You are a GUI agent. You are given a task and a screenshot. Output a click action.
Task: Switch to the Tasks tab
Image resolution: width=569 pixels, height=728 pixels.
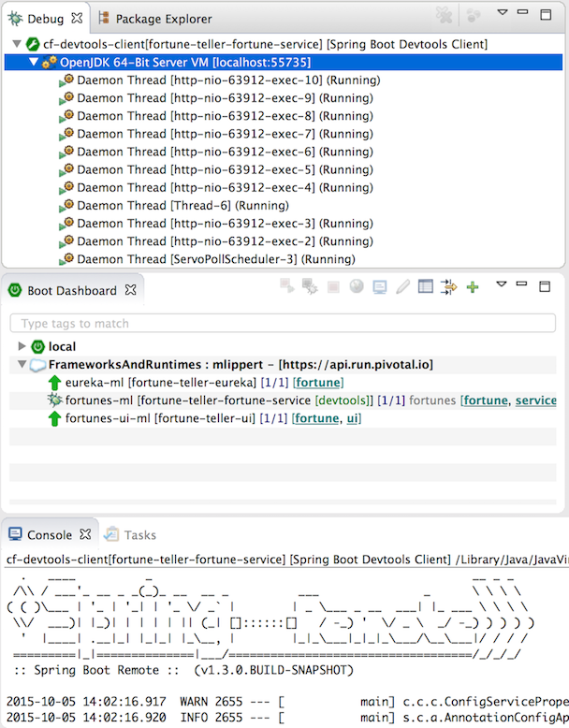(139, 535)
